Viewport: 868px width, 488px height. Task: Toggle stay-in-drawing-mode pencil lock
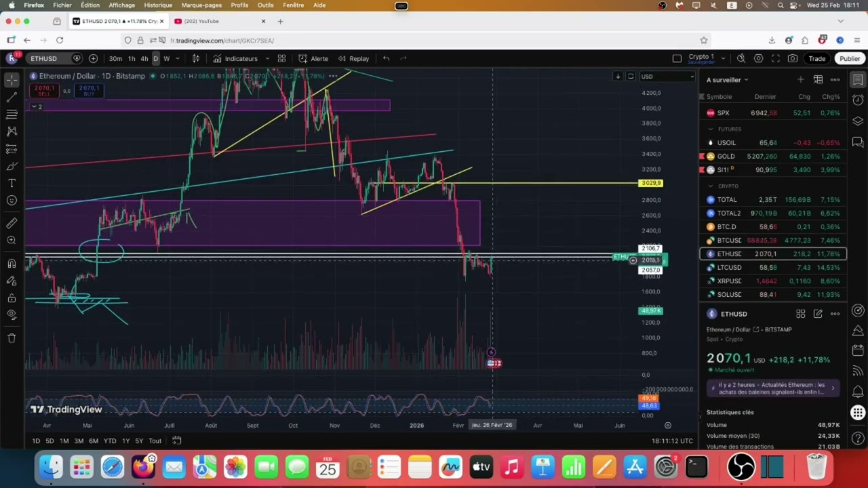pos(12,281)
